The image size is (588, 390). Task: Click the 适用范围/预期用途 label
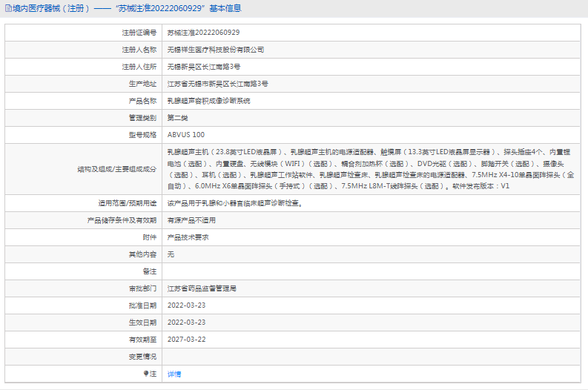coord(128,203)
